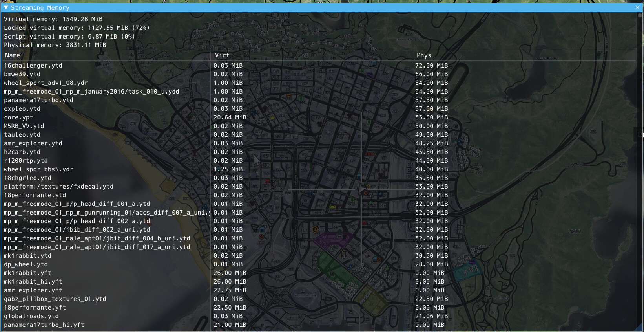Collapse the Streaming Memory window triangle

click(5, 7)
